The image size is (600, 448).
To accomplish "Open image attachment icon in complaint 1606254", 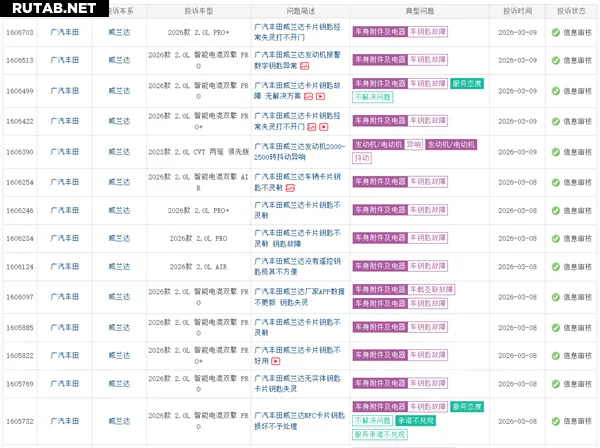I will point(290,187).
